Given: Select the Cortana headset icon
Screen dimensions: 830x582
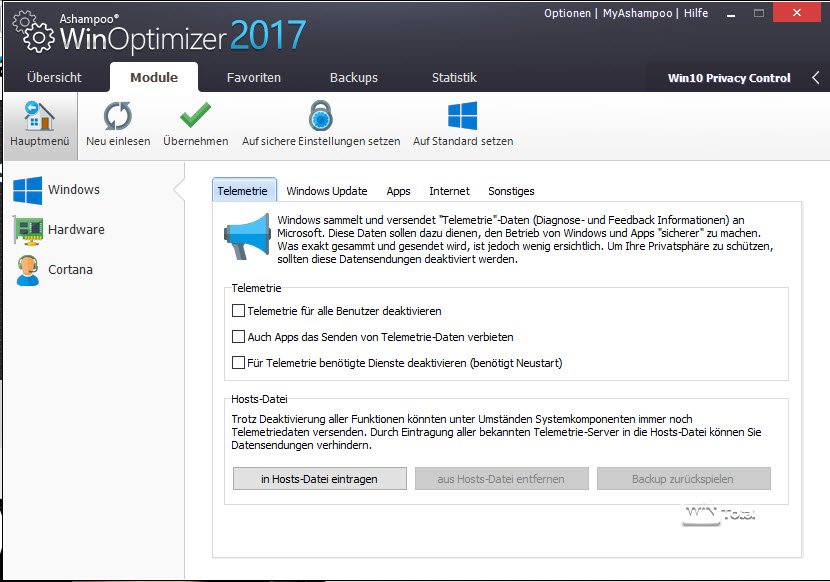Looking at the screenshot, I should tap(28, 271).
